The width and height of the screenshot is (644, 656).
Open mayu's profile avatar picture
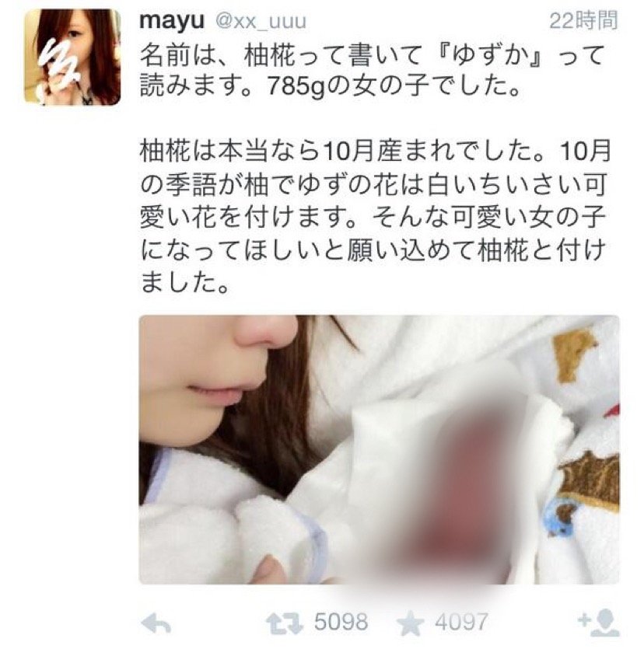click(72, 57)
